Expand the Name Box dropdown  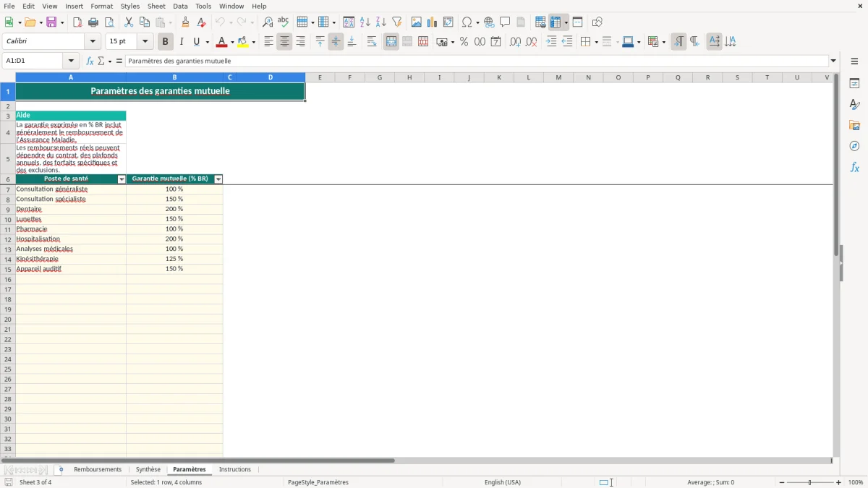tap(71, 61)
